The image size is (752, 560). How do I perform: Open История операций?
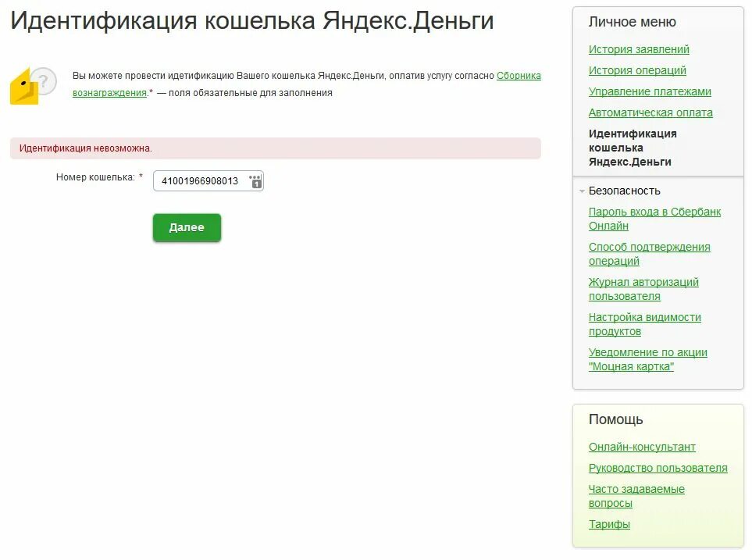click(637, 70)
